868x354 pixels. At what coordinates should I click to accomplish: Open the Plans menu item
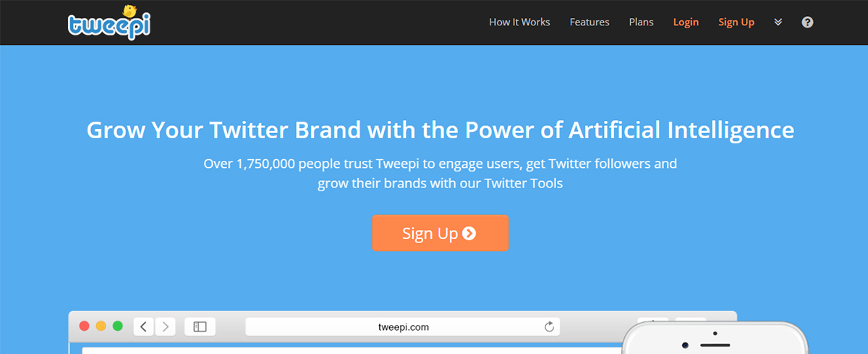(x=641, y=22)
